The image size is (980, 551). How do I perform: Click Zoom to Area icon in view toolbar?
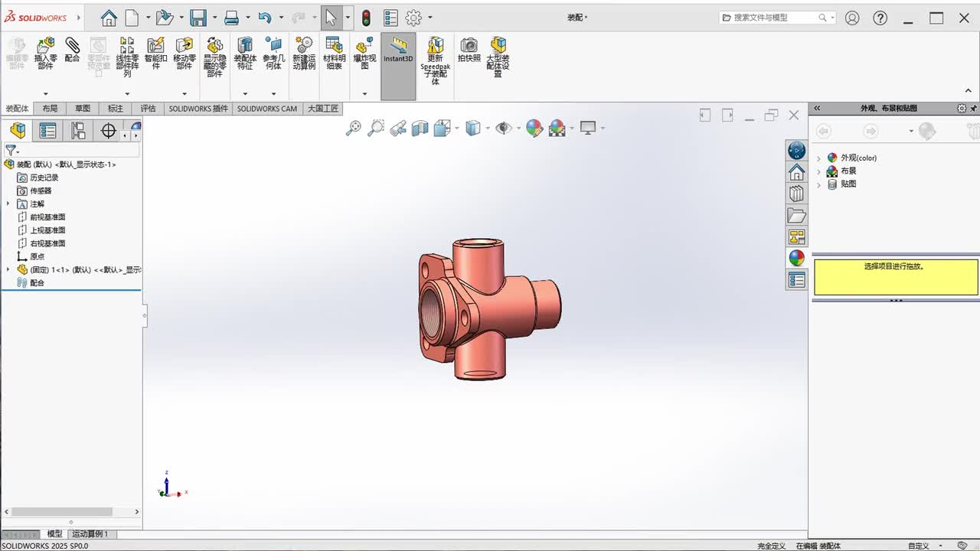coord(376,129)
